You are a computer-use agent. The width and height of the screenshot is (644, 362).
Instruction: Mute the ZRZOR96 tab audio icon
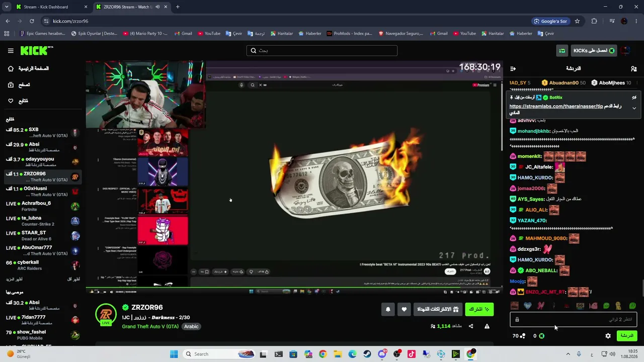coord(157,7)
